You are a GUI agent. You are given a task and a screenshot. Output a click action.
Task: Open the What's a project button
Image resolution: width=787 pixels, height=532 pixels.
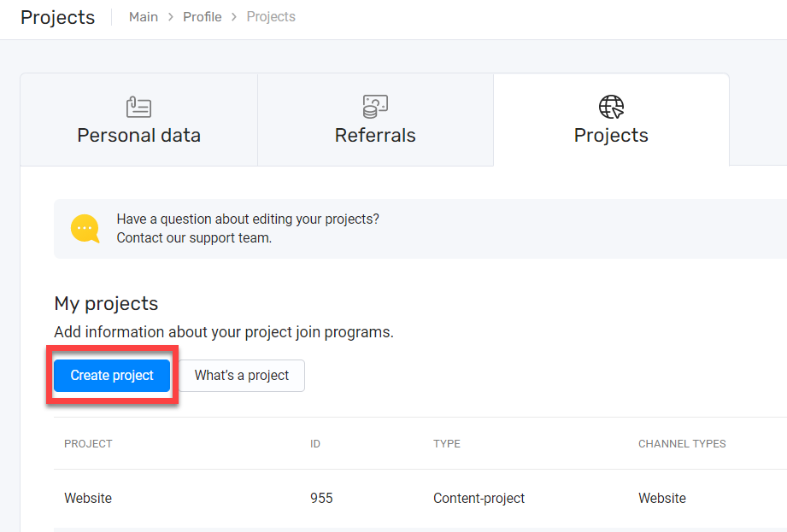[x=242, y=375]
